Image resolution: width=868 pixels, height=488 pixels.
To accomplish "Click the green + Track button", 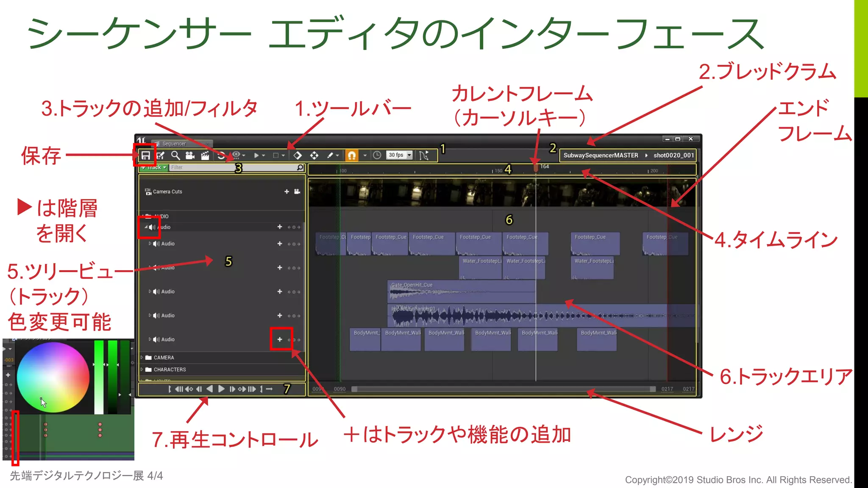I will [x=154, y=168].
